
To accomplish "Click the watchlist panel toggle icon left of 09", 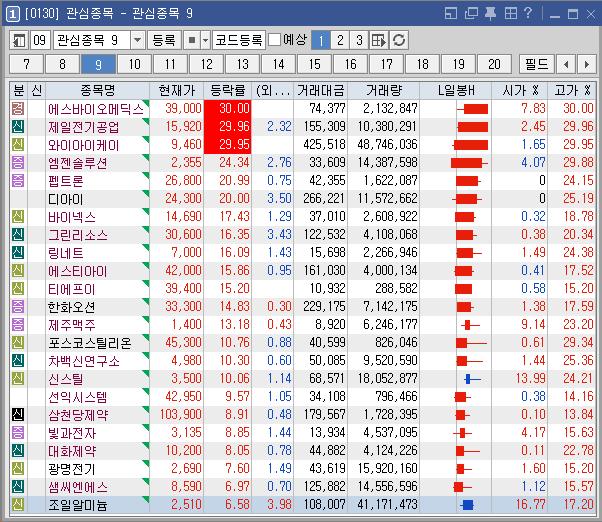I will point(18,40).
